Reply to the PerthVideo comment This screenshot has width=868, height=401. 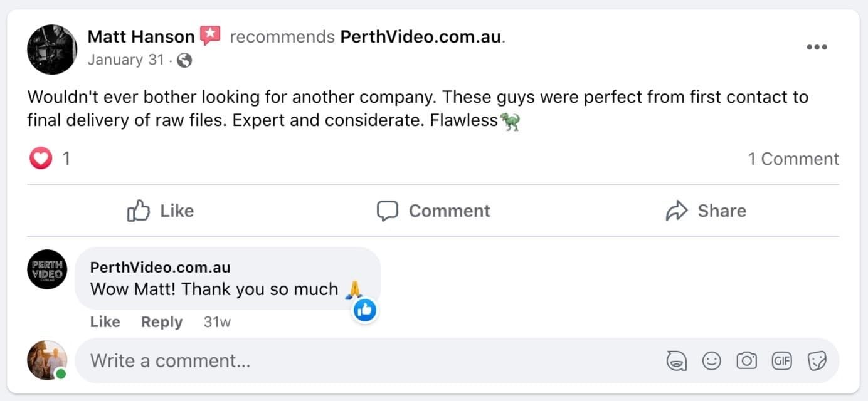(x=161, y=322)
